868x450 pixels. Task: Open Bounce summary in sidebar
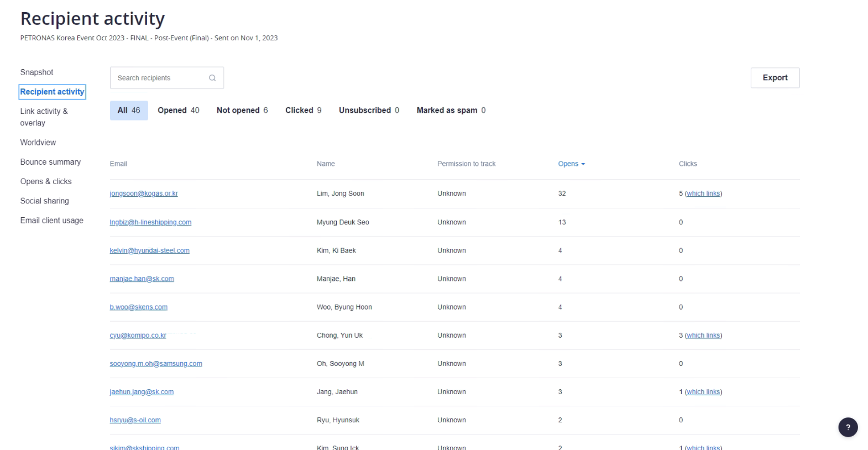pyautogui.click(x=50, y=162)
